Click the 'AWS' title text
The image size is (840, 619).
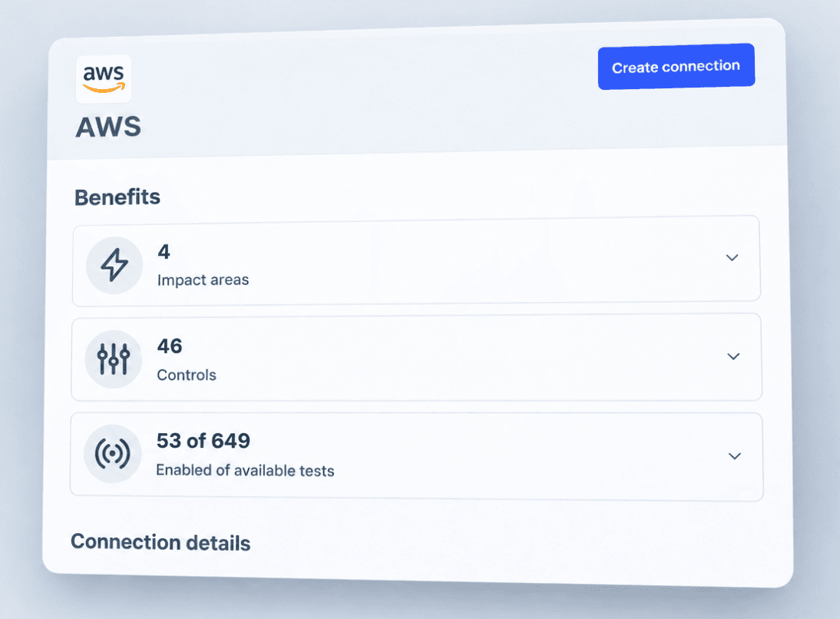(108, 127)
